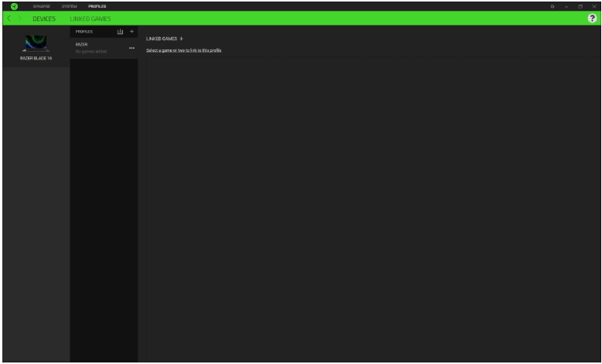Open the help question mark icon
This screenshot has width=602, height=364.
[592, 19]
